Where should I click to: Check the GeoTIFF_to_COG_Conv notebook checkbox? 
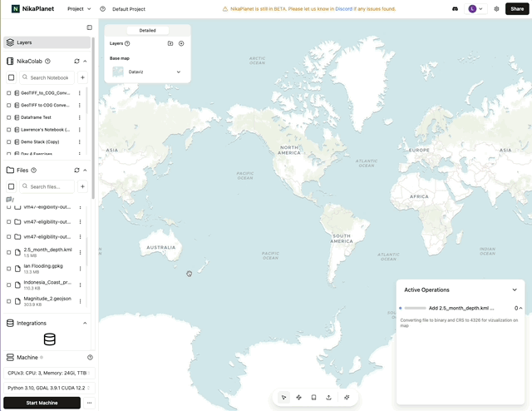coord(9,93)
